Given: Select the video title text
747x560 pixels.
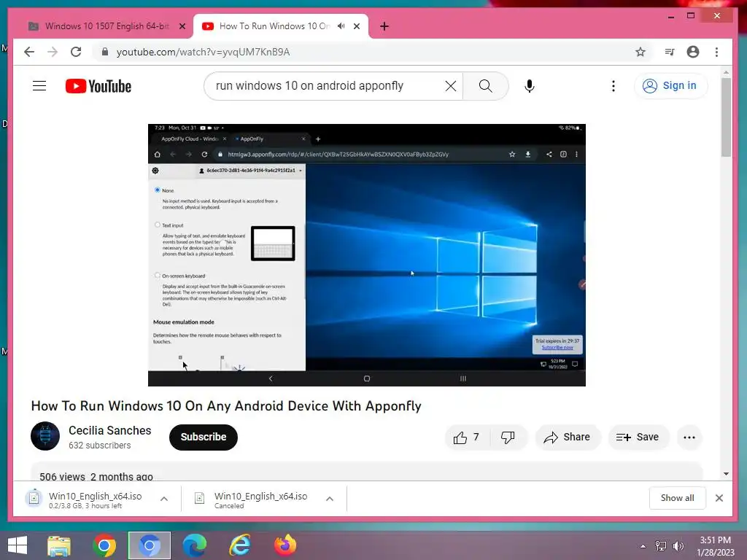Looking at the screenshot, I should click(x=226, y=405).
